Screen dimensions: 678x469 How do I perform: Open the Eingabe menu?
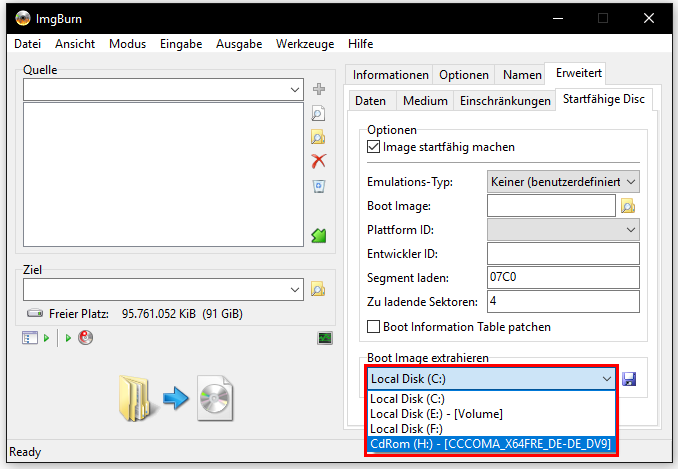point(181,44)
